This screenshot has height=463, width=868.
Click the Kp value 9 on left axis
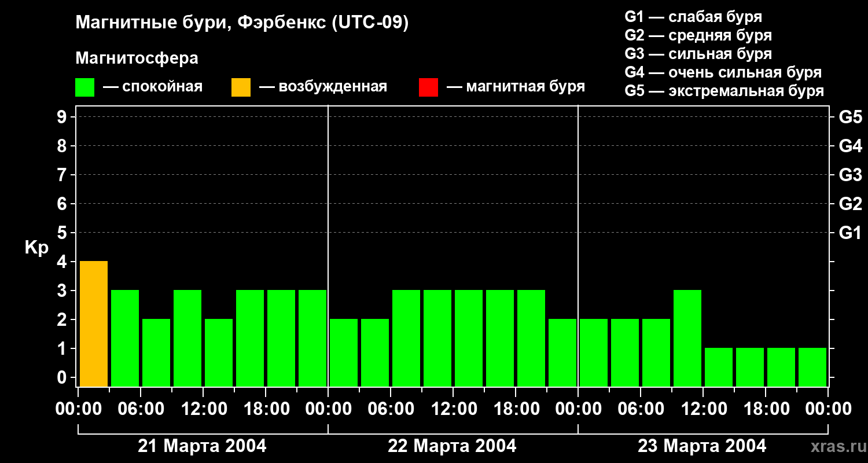point(62,117)
